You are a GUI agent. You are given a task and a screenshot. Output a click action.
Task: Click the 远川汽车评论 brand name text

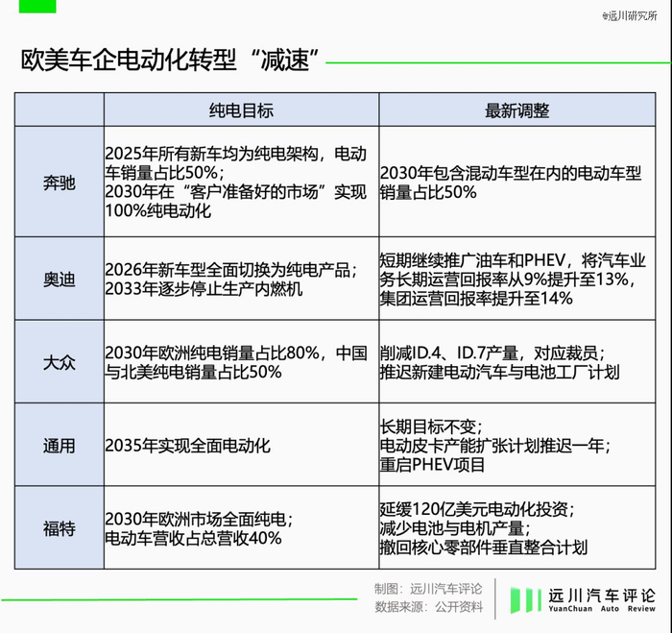[x=602, y=596]
